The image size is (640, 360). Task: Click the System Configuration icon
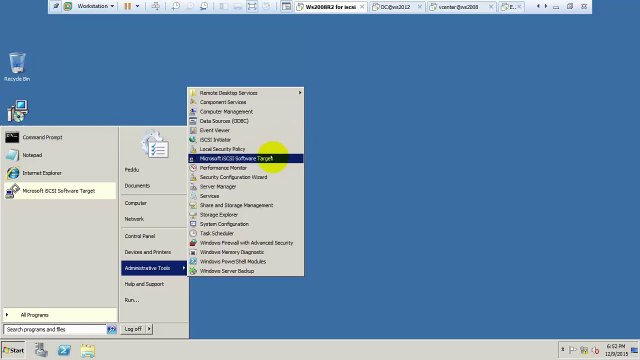pyautogui.click(x=193, y=224)
